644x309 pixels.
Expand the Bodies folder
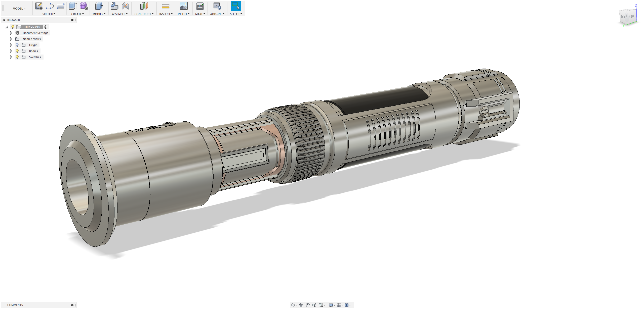(x=11, y=51)
